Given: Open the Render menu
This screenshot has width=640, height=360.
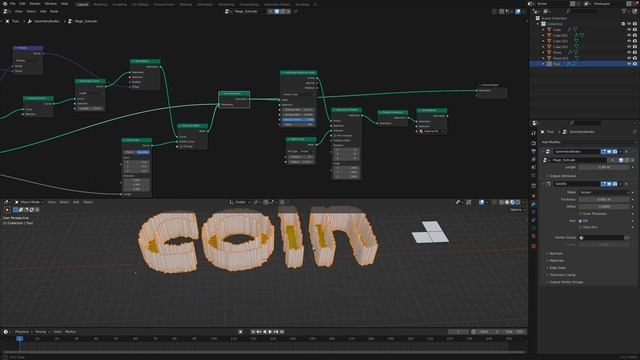Looking at the screenshot, I should pos(35,4).
